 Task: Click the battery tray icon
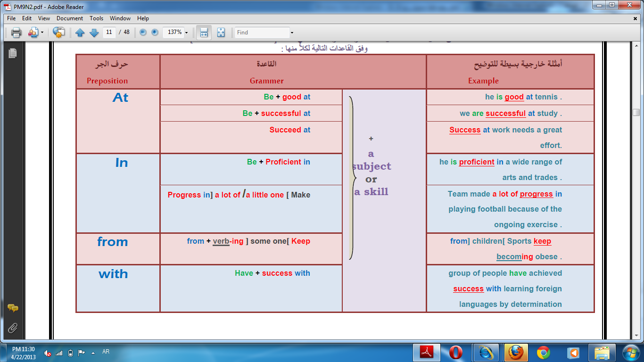[71, 353]
